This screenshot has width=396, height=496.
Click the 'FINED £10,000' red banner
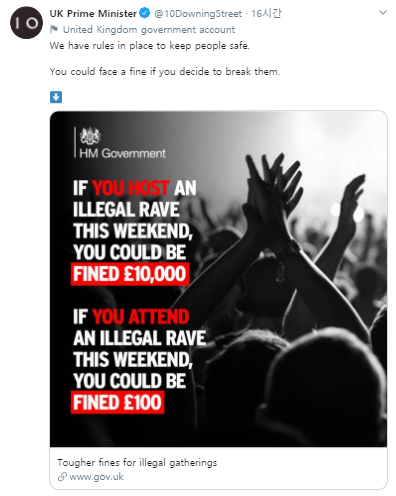(x=130, y=274)
